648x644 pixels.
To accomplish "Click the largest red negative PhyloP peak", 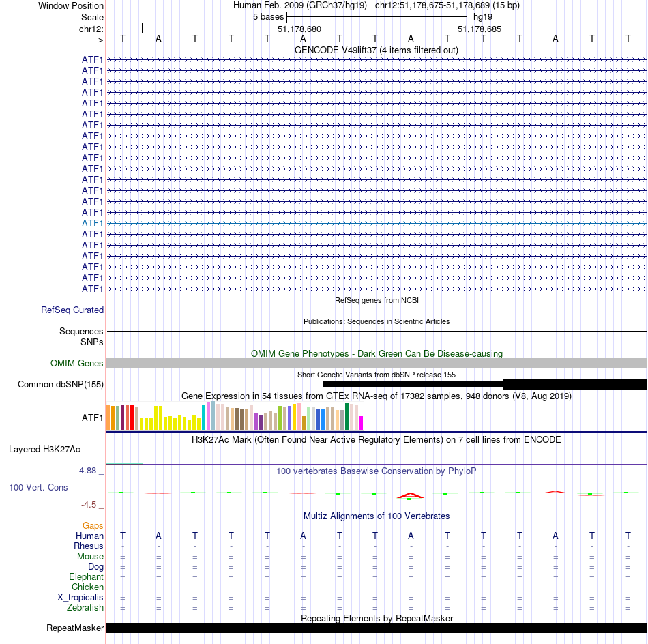I will [411, 495].
